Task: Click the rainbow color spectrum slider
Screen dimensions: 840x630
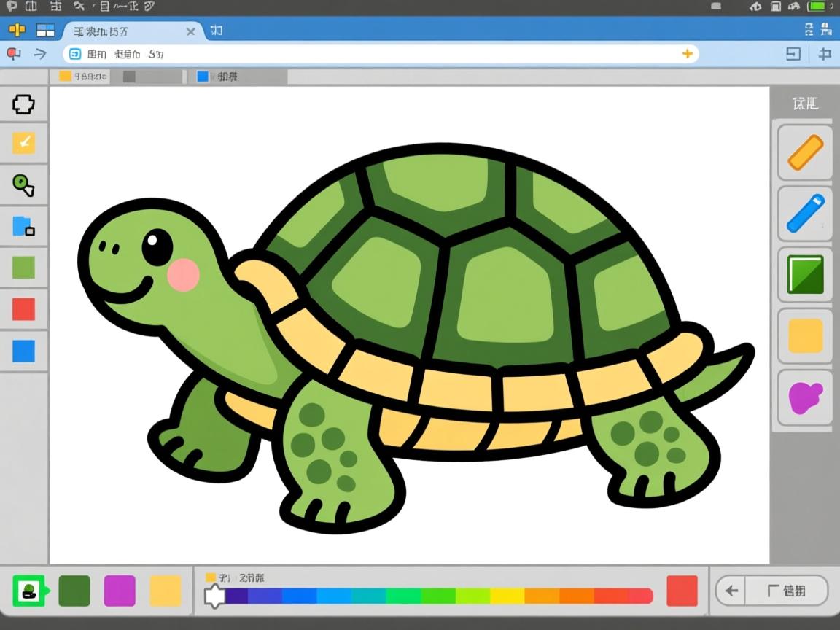Action: (x=437, y=596)
